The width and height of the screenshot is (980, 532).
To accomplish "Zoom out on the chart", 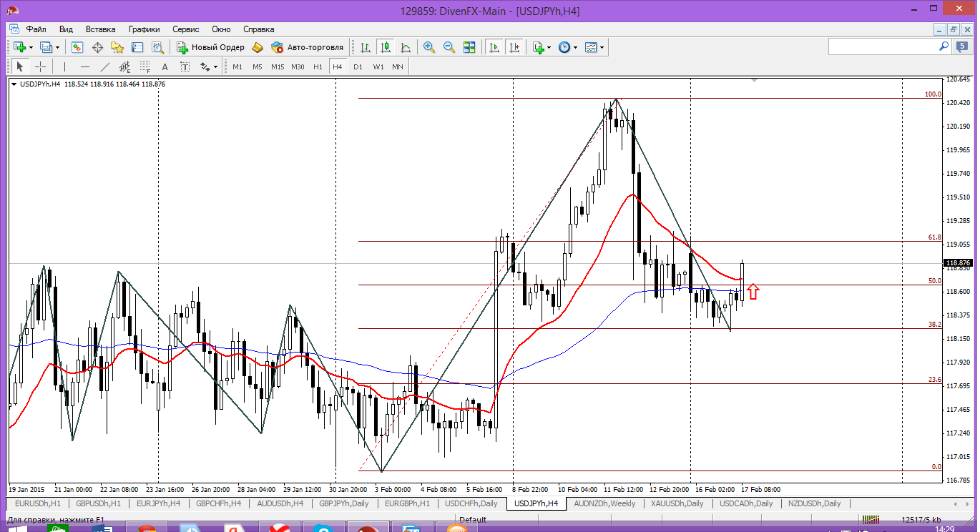I will [449, 47].
